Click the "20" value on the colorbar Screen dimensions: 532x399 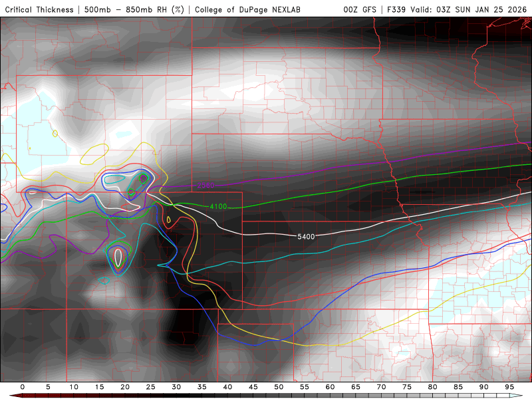coord(125,387)
